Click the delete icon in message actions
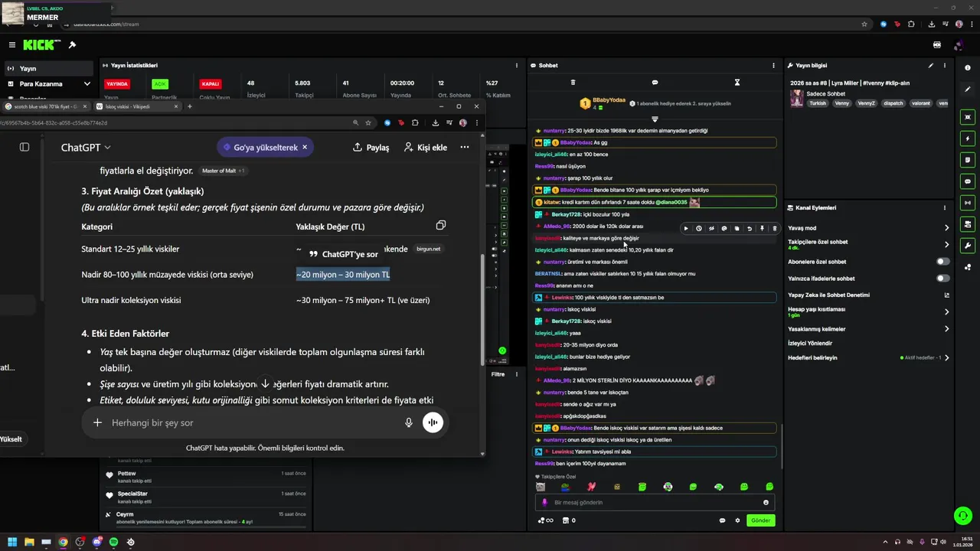This screenshot has width=980, height=551. 774,228
